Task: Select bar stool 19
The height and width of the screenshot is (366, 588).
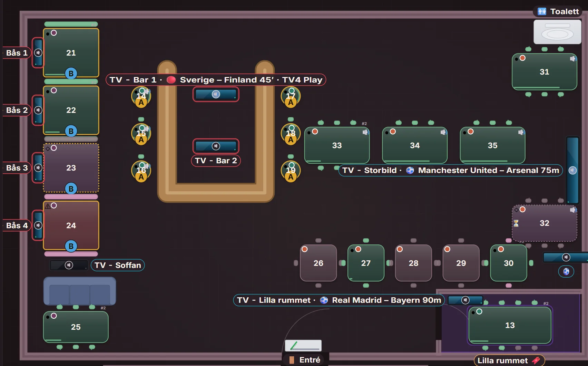Action: pos(291,171)
